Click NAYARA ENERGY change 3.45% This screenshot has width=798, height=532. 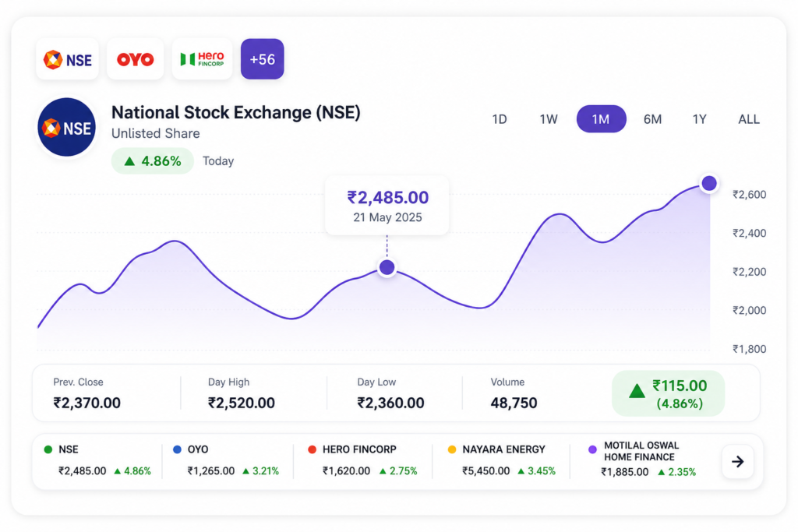(536, 471)
